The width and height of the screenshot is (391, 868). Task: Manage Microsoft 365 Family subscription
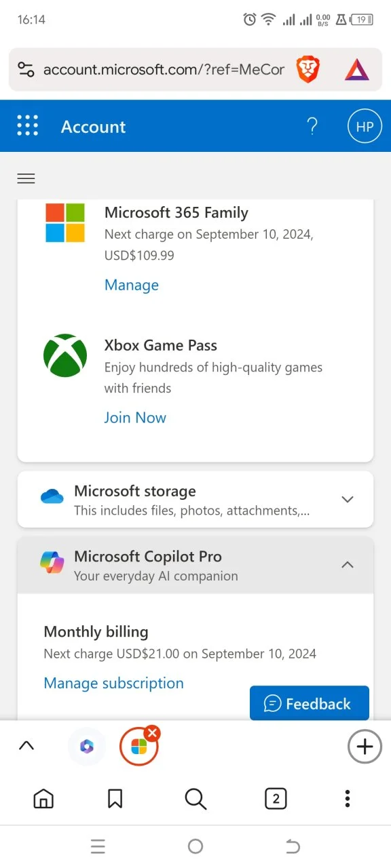click(132, 285)
